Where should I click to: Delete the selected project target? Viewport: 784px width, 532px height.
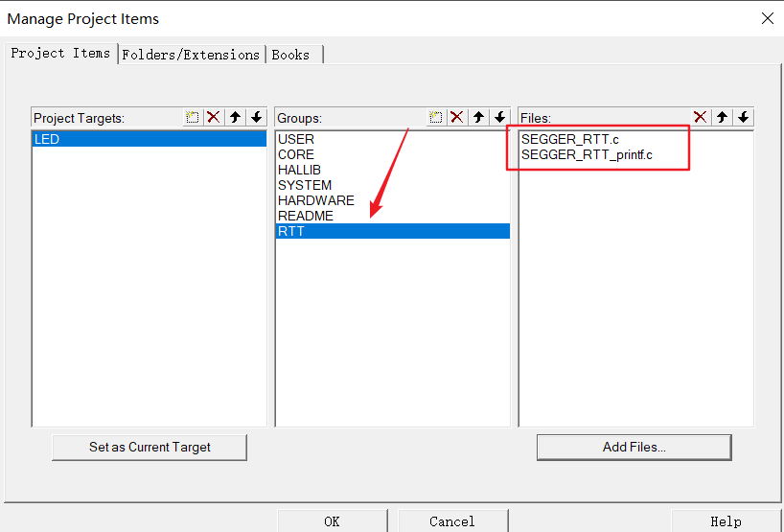tap(214, 118)
